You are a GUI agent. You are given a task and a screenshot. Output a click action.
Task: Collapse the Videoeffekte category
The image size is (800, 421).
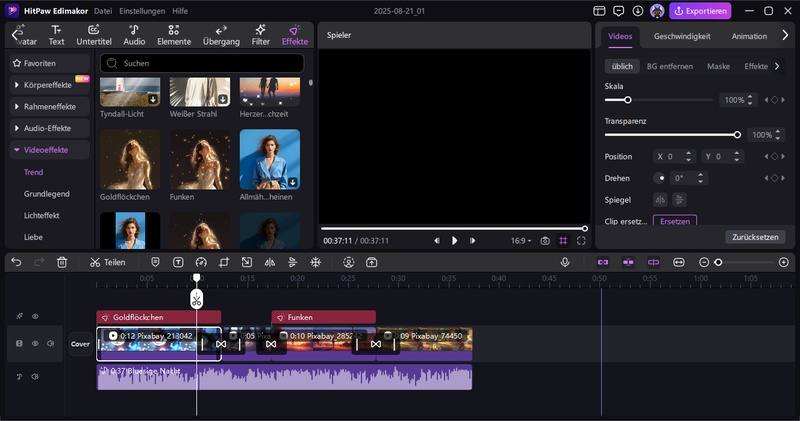(x=49, y=150)
